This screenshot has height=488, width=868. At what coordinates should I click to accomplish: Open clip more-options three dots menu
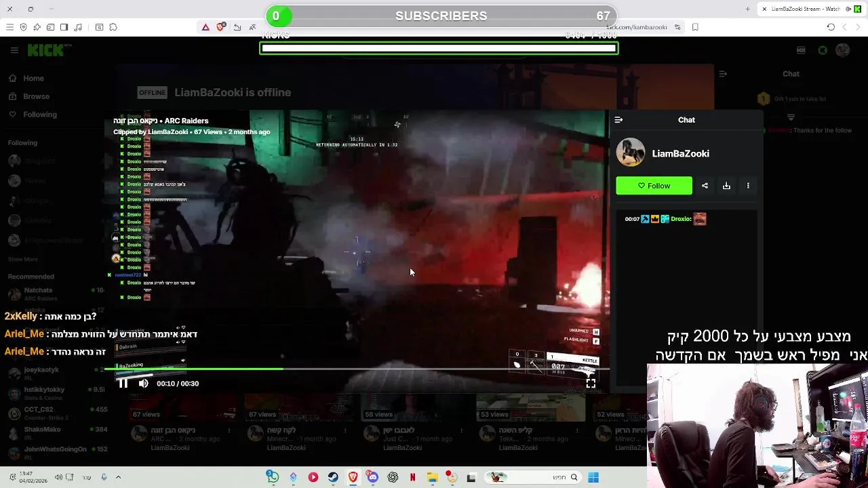click(x=748, y=186)
